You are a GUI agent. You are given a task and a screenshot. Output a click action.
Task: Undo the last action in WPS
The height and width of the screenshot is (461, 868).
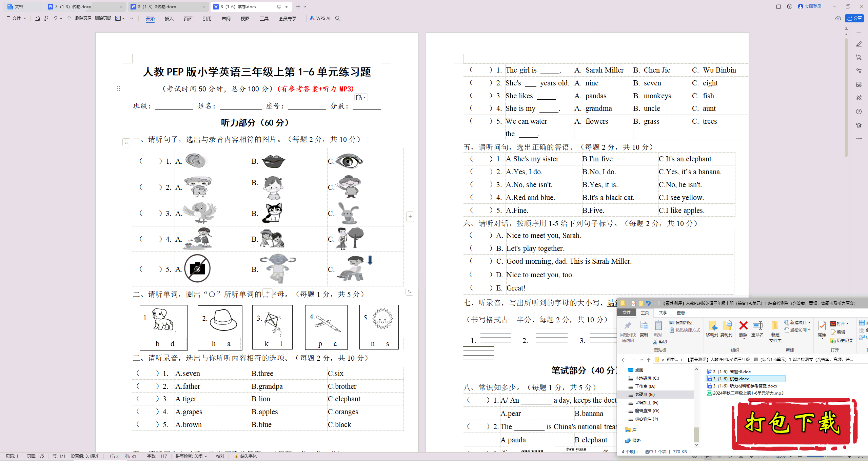click(55, 18)
